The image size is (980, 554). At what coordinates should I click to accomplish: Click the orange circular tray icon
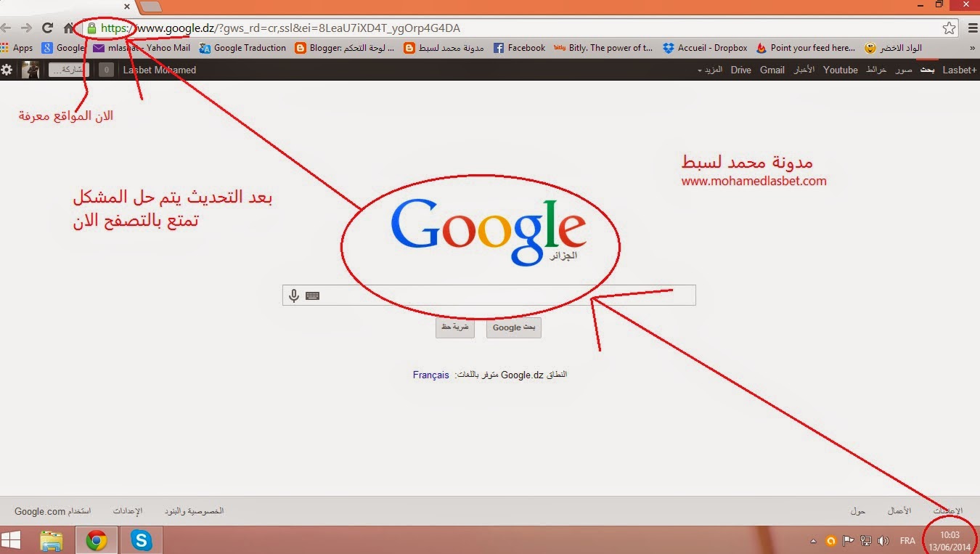click(831, 541)
